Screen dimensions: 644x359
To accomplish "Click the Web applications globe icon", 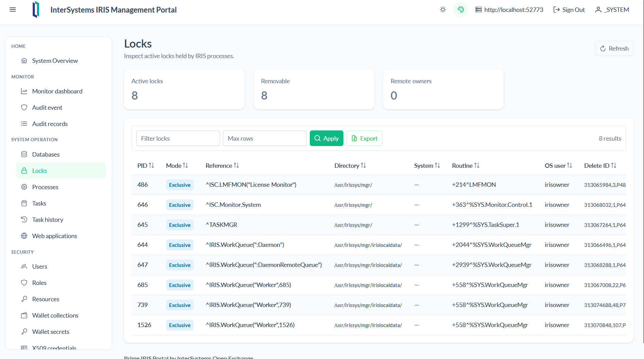I will [x=24, y=236].
